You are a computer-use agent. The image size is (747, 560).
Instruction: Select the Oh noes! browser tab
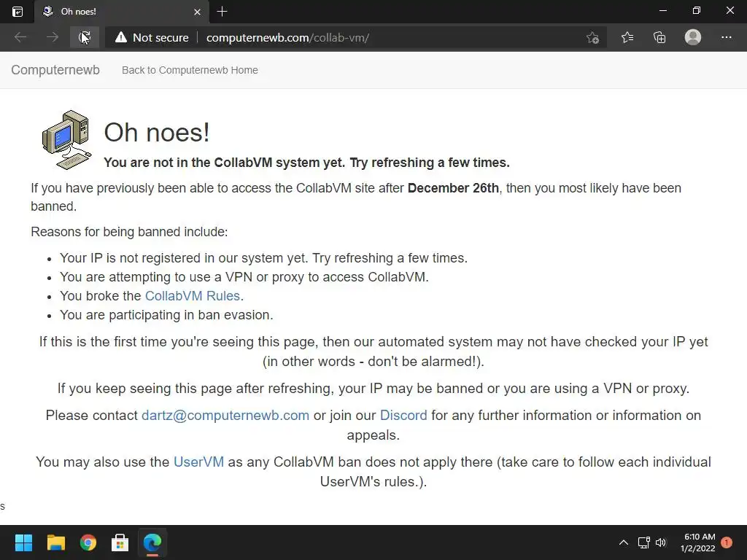[122, 12]
